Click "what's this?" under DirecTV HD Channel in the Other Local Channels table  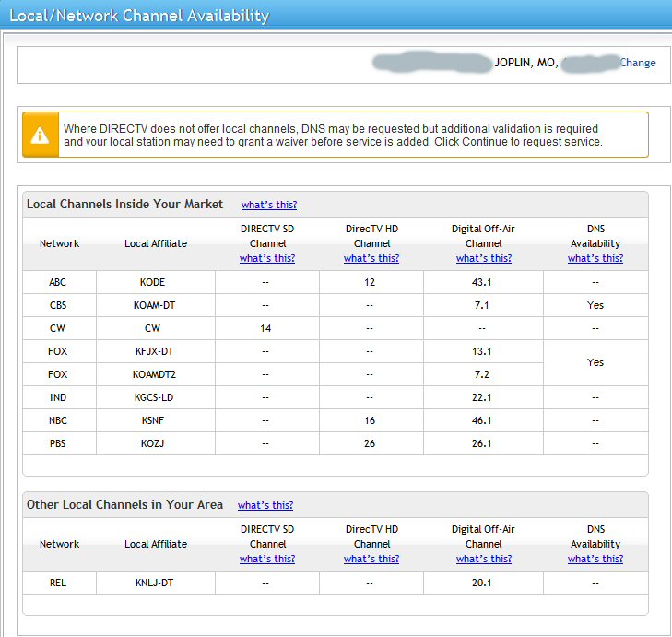click(371, 559)
